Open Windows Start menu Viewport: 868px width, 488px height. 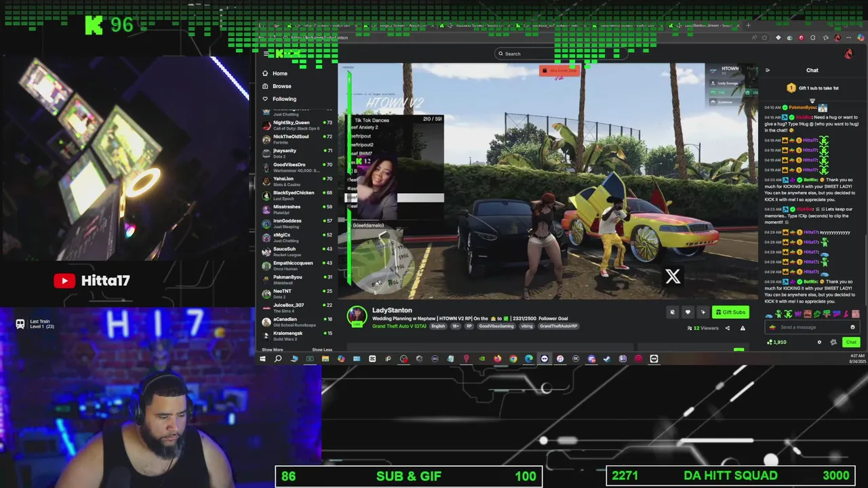coord(262,359)
